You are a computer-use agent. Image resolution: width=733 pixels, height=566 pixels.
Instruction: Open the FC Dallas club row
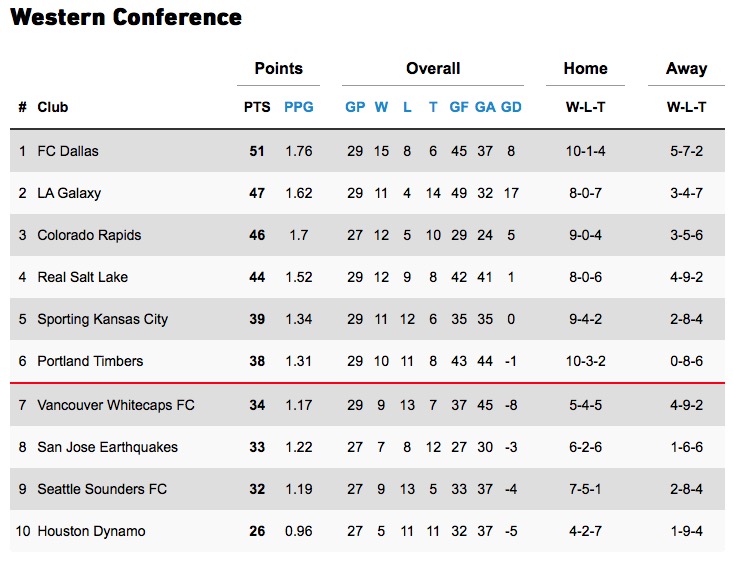click(x=68, y=151)
